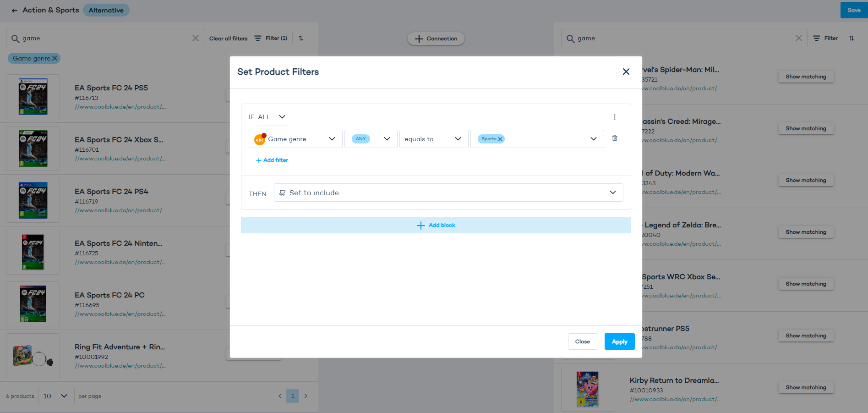Click the 'EA Sports FC 24 PS4' title
The height and width of the screenshot is (413, 868).
click(112, 192)
